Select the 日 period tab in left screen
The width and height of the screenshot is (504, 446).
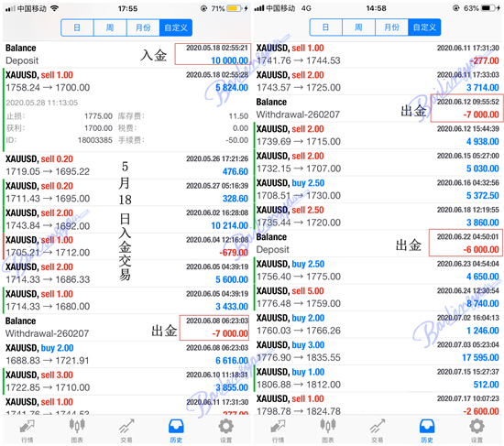coord(77,27)
